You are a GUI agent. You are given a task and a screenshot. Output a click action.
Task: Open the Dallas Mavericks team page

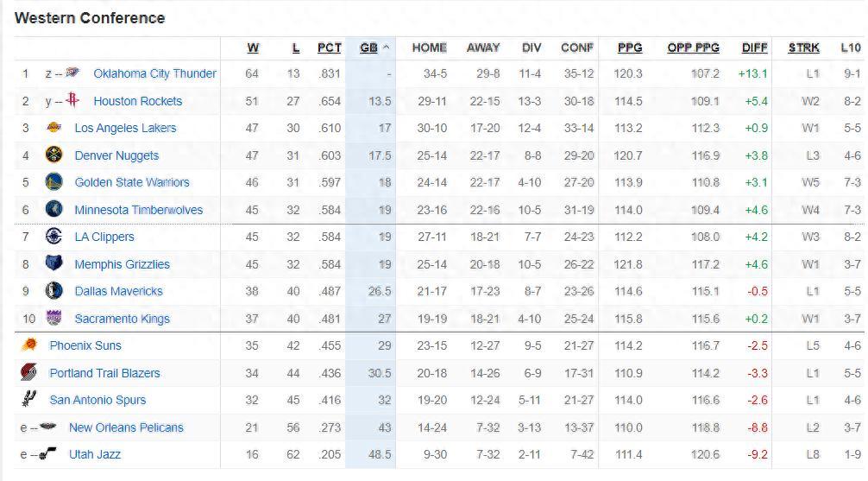(118, 291)
